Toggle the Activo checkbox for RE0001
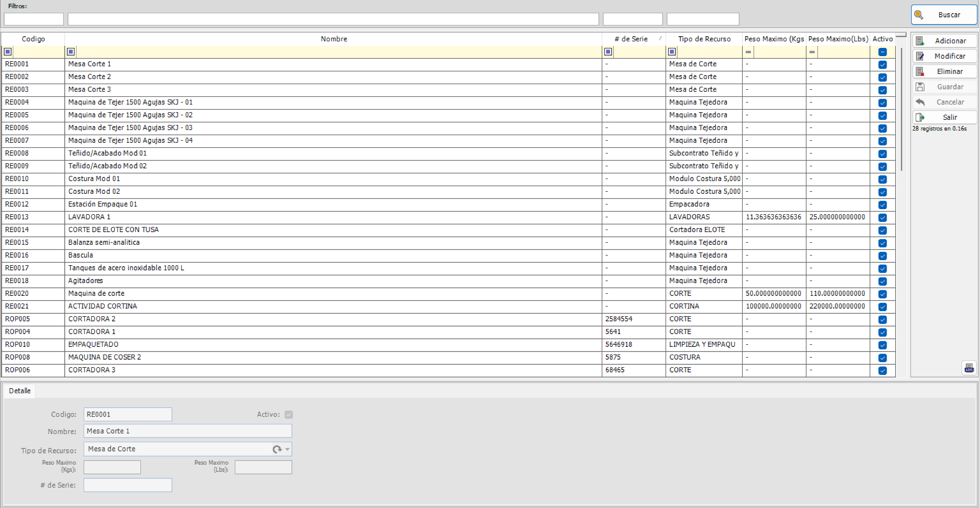This screenshot has height=508, width=980. [x=883, y=64]
